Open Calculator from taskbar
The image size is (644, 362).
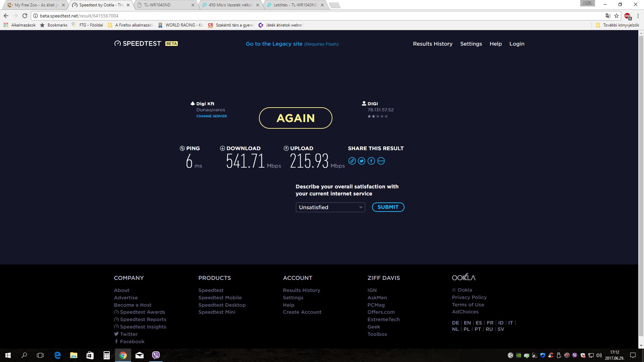[107, 355]
